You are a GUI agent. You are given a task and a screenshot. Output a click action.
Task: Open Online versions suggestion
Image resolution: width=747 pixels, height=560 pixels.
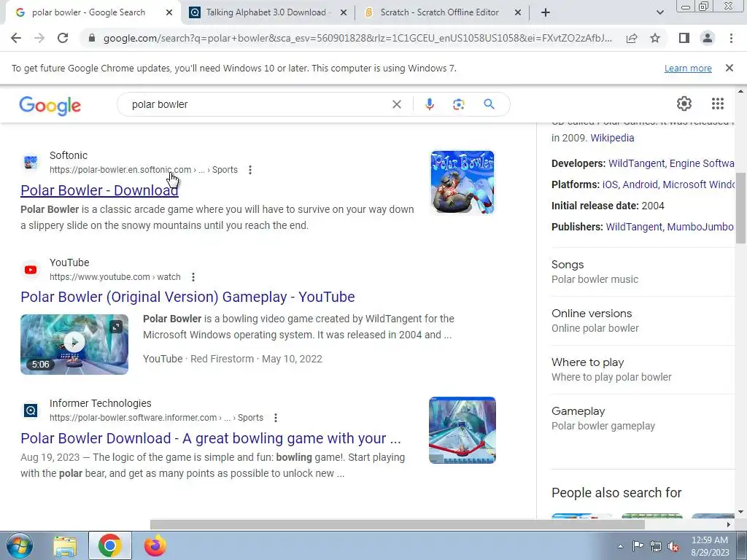click(643, 321)
